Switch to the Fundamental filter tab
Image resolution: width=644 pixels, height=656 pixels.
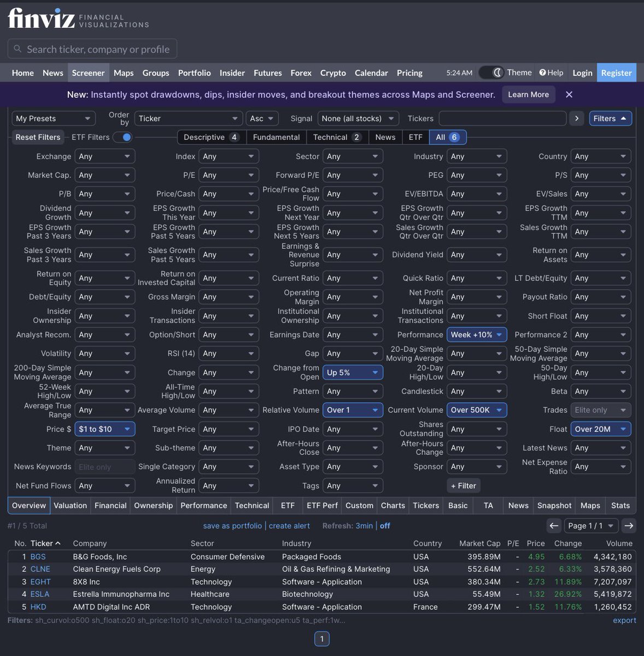pos(276,137)
